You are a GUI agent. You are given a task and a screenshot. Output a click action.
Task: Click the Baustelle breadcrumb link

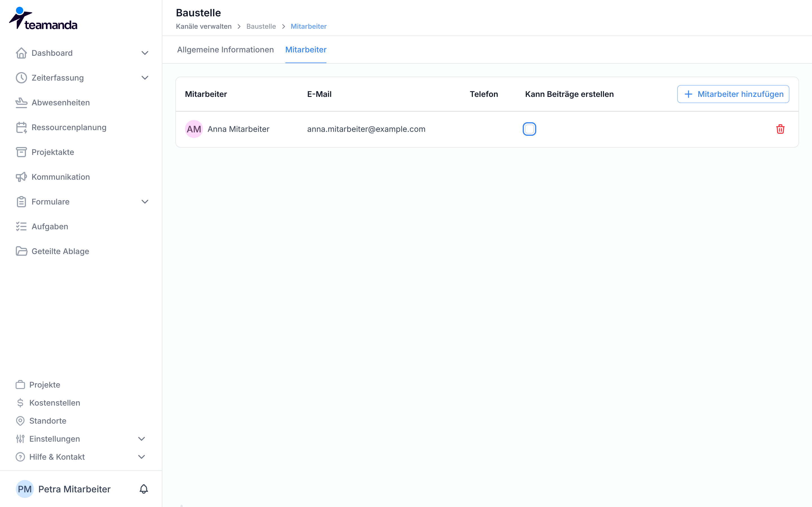pyautogui.click(x=261, y=26)
